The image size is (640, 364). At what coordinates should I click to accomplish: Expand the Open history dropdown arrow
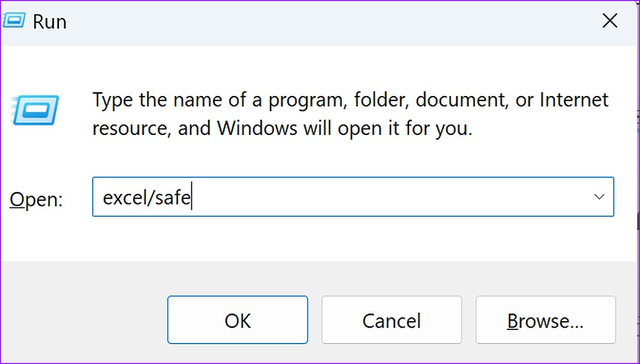[x=599, y=197]
